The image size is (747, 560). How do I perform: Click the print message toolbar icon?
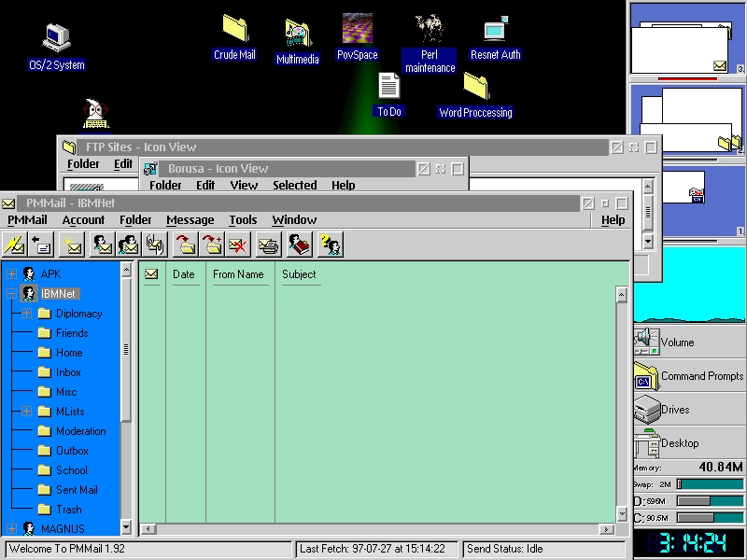[269, 245]
